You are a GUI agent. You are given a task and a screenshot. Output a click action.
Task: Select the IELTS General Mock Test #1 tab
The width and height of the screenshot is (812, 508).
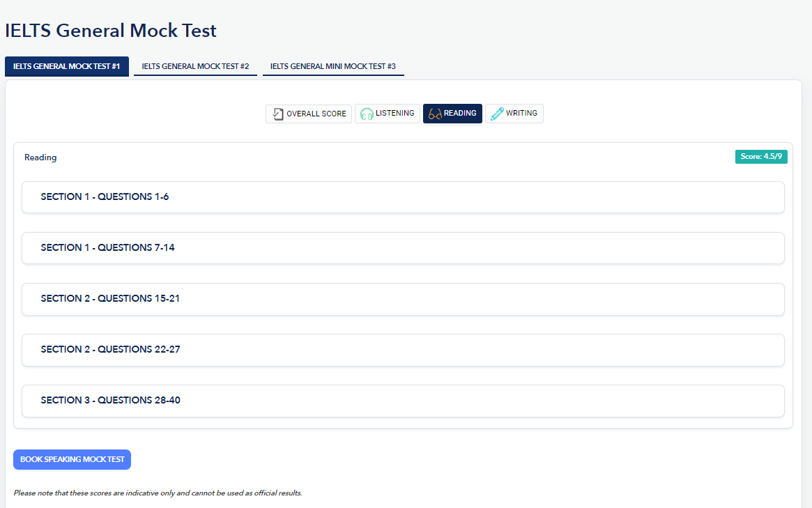(67, 66)
